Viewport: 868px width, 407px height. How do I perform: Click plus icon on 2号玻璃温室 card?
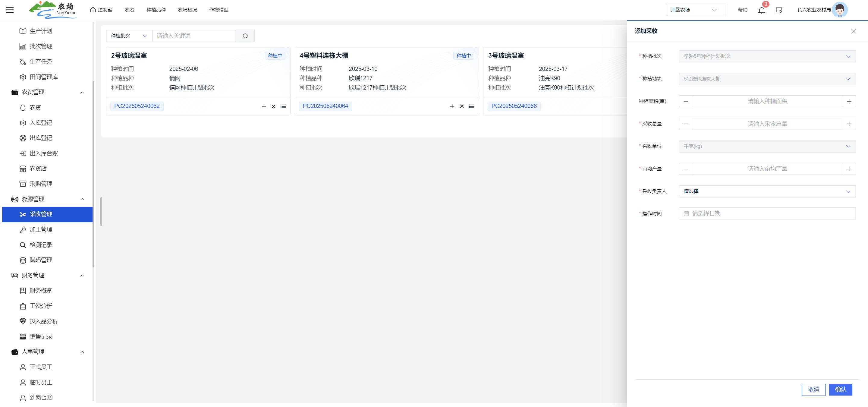(x=263, y=106)
